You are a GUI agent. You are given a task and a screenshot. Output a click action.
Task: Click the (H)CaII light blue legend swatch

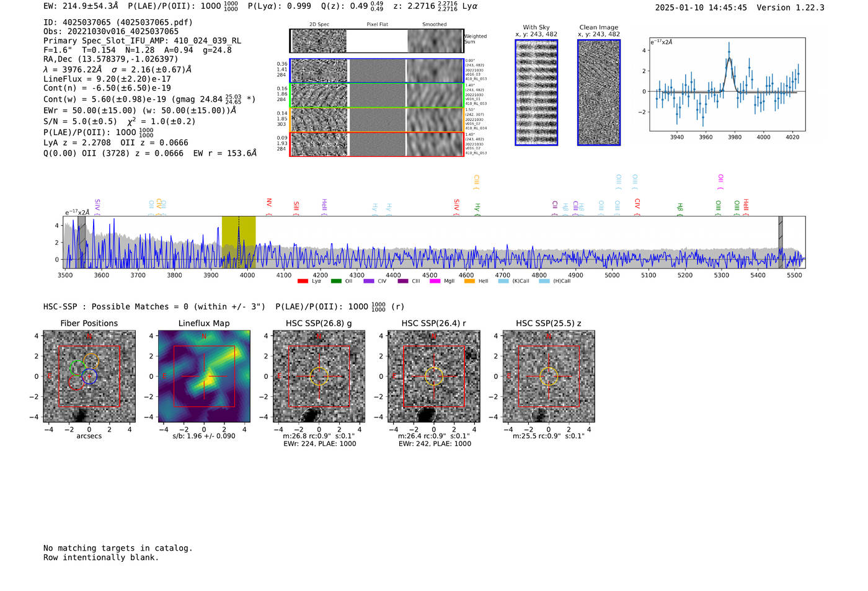point(544,281)
